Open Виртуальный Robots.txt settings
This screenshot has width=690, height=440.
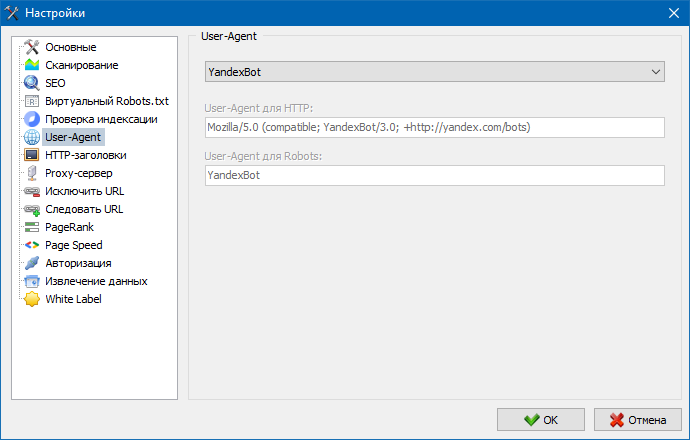[x=107, y=101]
